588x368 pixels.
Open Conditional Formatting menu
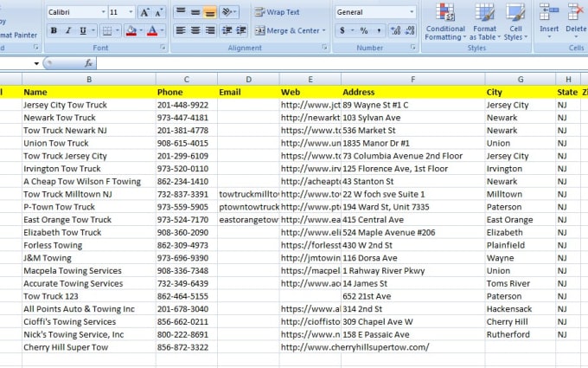pos(445,22)
